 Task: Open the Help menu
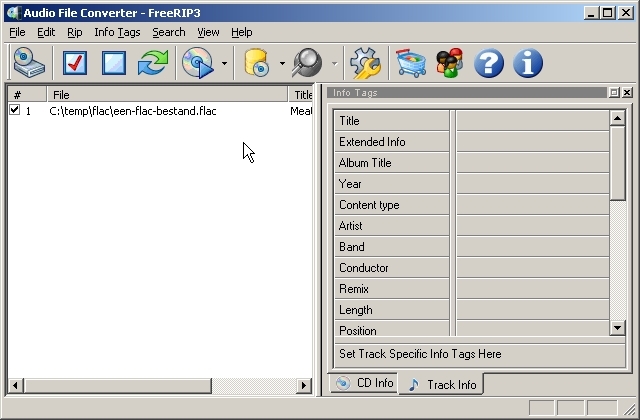pos(242,32)
